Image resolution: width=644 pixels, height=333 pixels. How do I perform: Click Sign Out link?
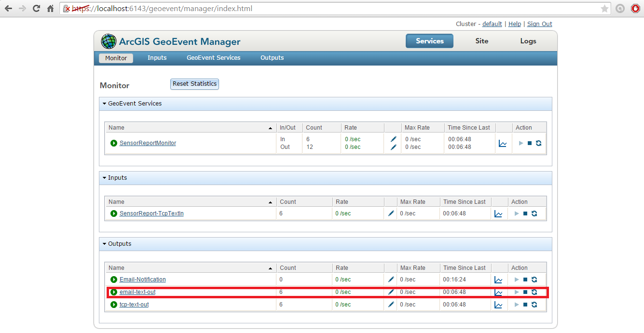pos(540,24)
